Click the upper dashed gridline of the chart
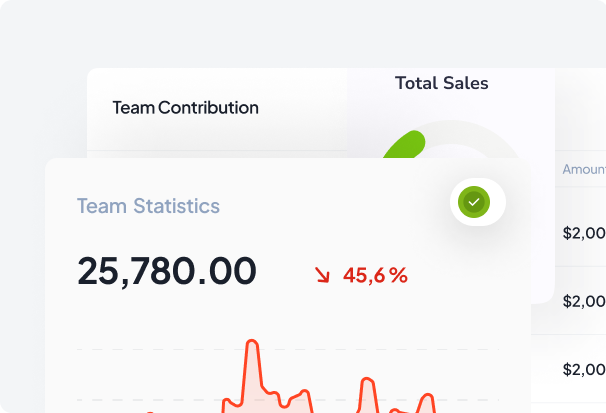606x413 pixels. pos(288,350)
